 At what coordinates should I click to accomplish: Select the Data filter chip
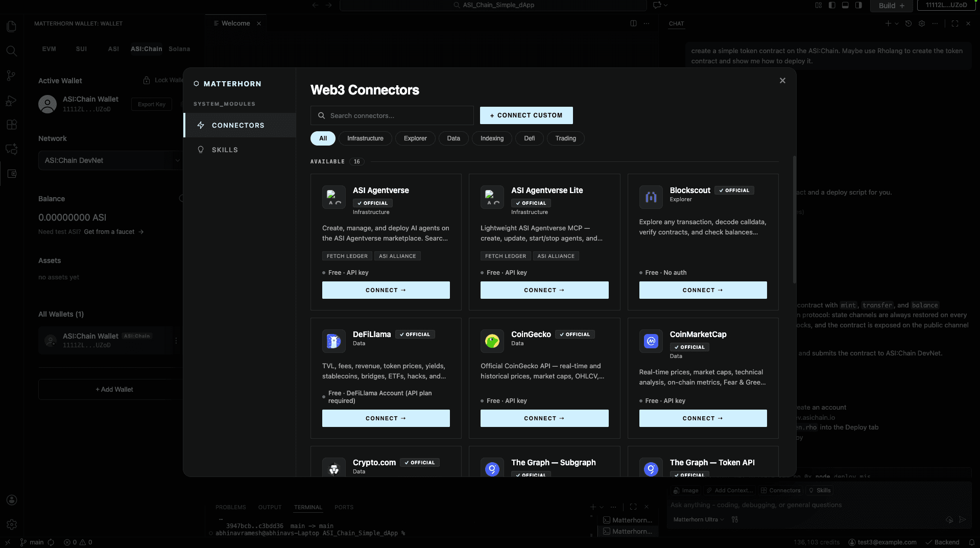tap(453, 138)
